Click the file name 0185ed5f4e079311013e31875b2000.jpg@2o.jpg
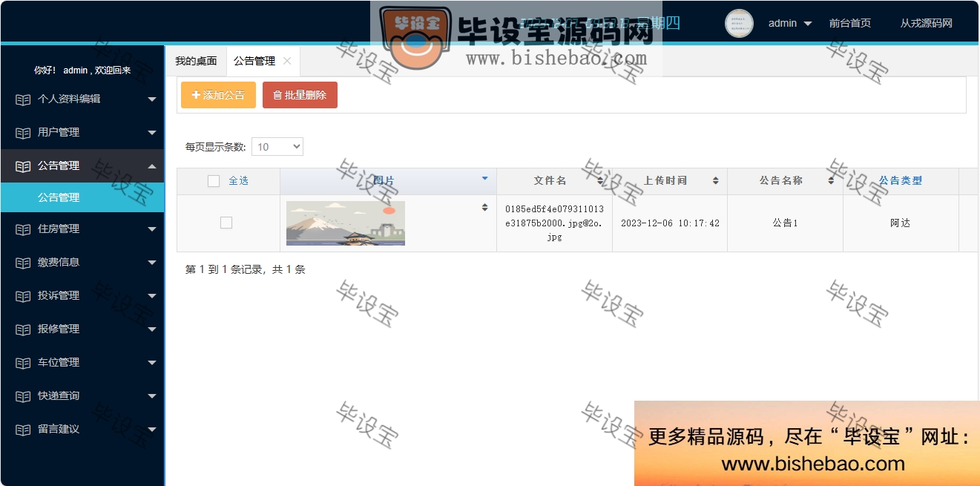 554,223
